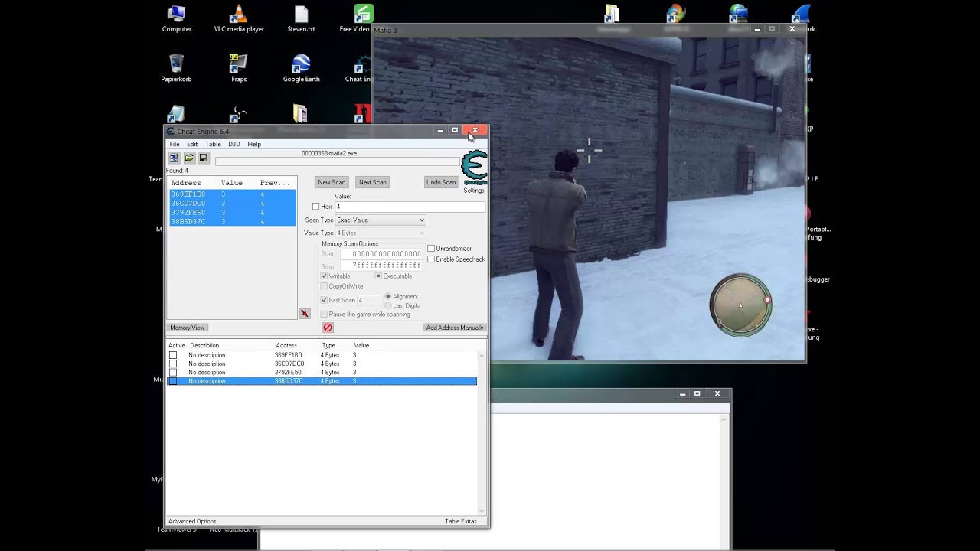980x551 pixels.
Task: Launch Cheat Engine desktop shortcut
Action: (359, 68)
